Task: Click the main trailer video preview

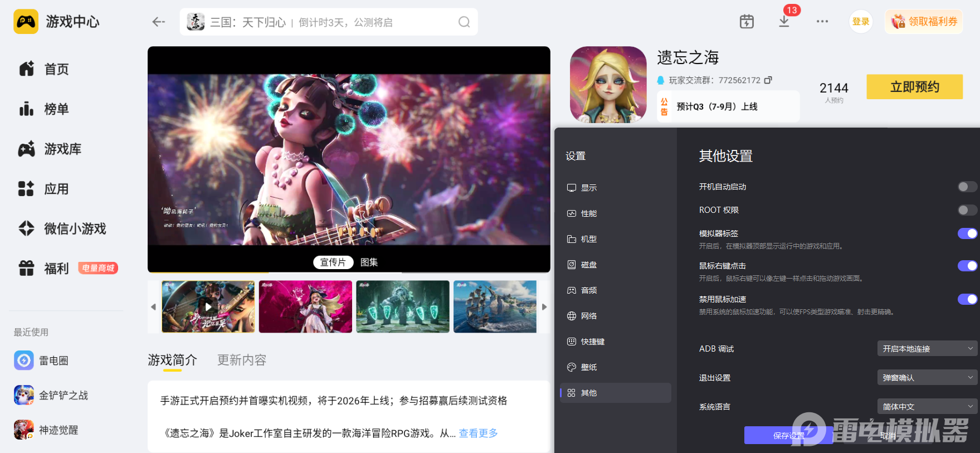Action: pos(349,159)
